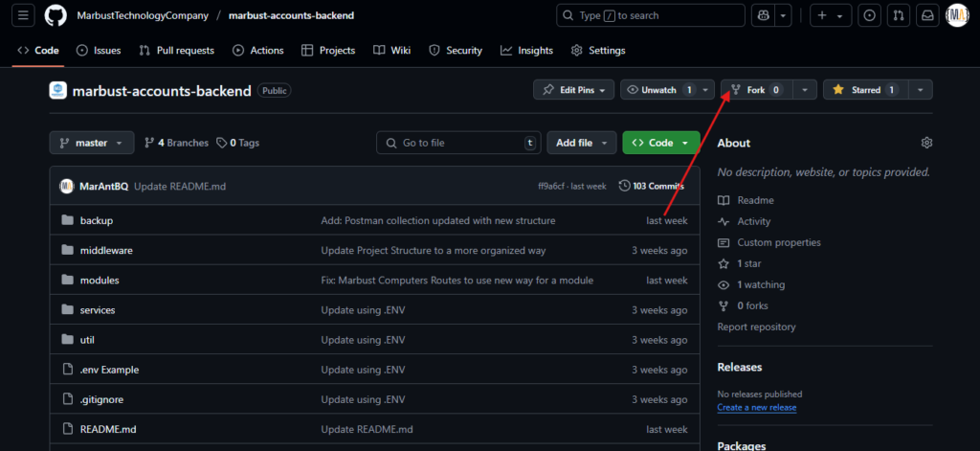Open pull requests icon in top header
Image resolution: width=980 pixels, height=451 pixels.
tap(899, 15)
